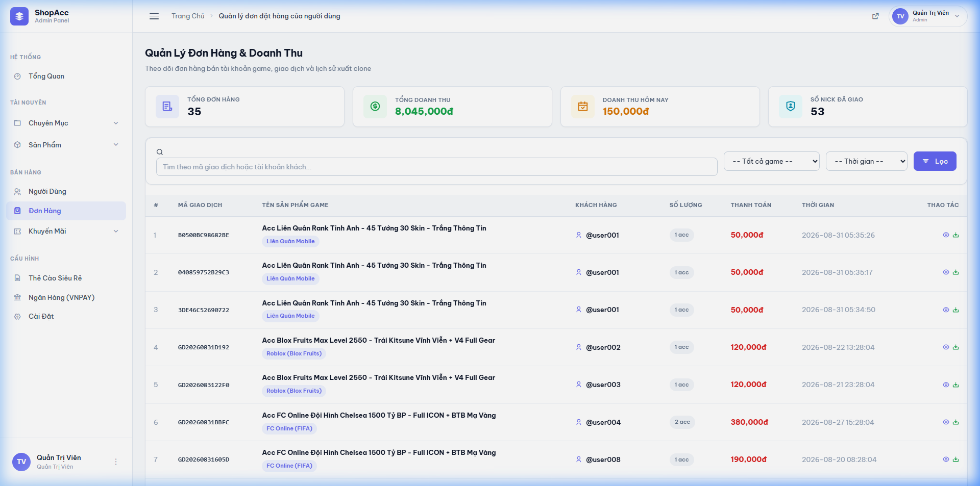
Task: Download order 3DE46C52690722
Action: (956, 310)
